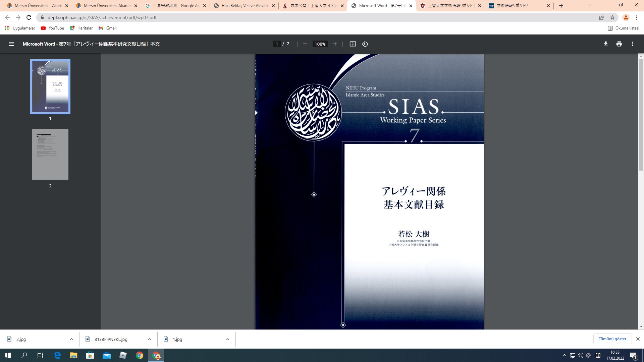Open taskbar search
The height and width of the screenshot is (362, 644).
click(x=24, y=355)
